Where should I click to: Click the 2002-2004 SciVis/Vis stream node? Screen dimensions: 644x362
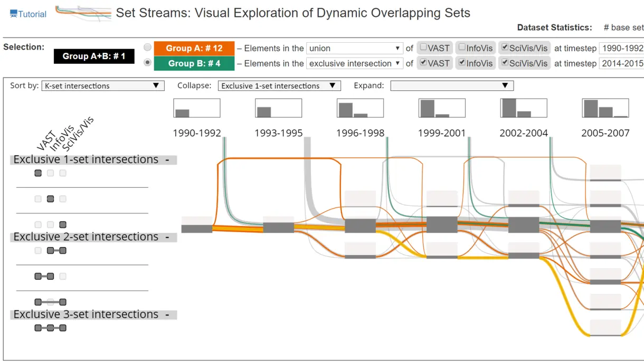[524, 225]
